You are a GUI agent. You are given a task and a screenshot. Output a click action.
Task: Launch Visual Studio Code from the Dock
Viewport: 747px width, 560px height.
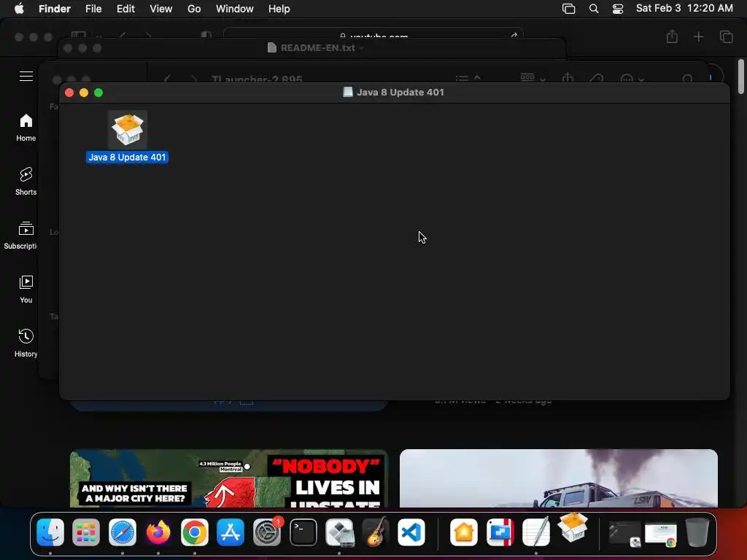point(411,532)
